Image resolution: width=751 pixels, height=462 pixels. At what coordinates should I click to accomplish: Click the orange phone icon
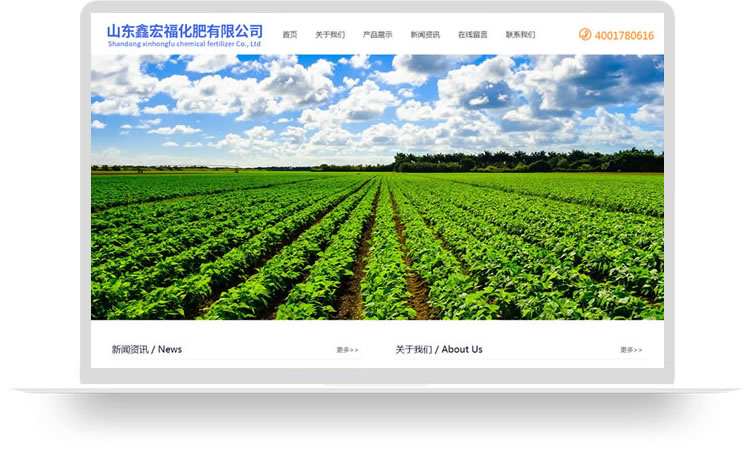point(585,35)
